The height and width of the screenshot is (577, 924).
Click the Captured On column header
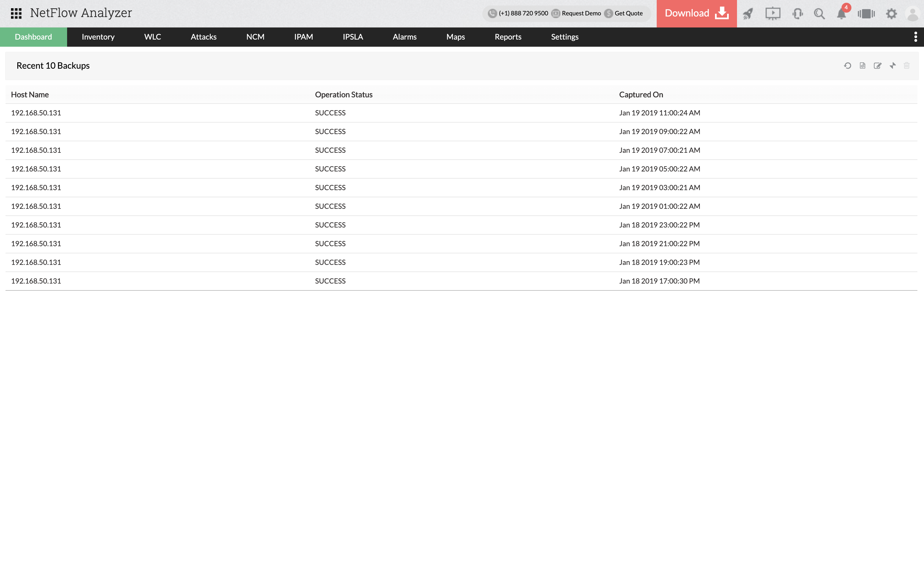coord(641,94)
